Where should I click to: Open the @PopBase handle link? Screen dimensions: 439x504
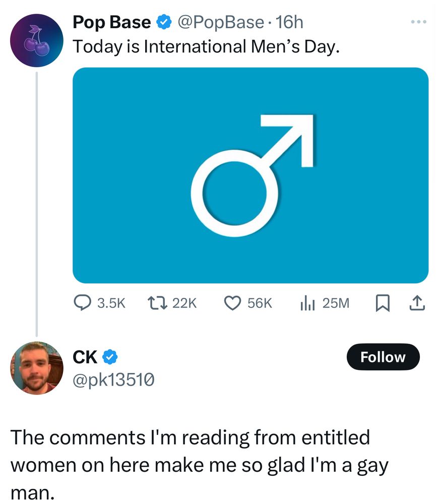[219, 22]
